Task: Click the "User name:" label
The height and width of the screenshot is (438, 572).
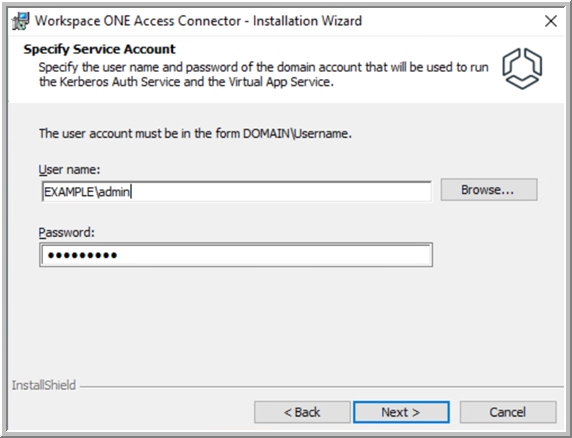Action: (x=69, y=170)
